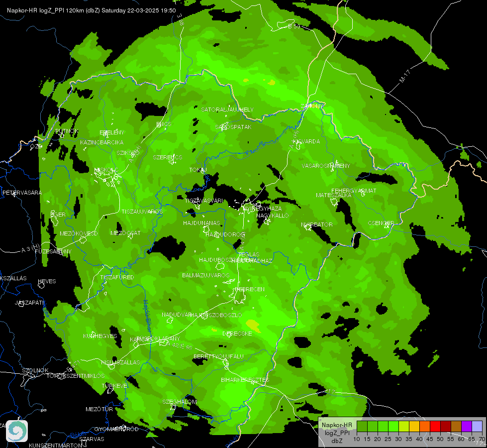Click the HAJDUNANAS city label
Viewport: 487px width, 448px height.
click(201, 223)
